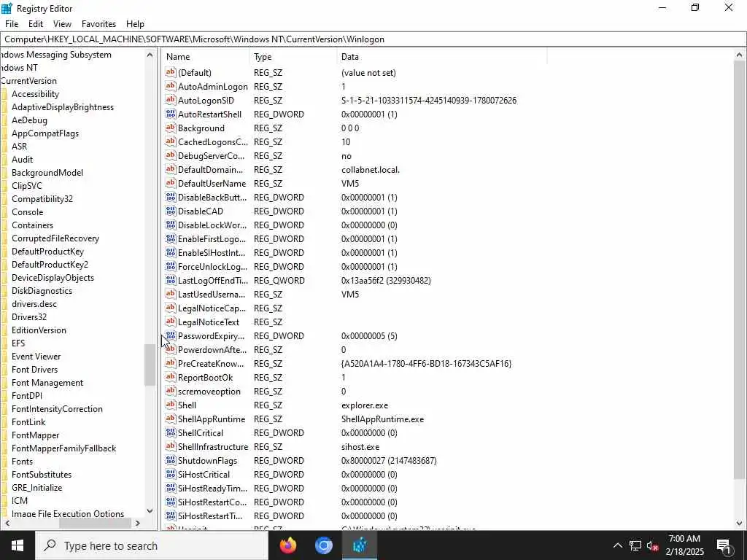Select the CorruptedFileRecovery key
Screen dimensions: 747x560
(55, 238)
